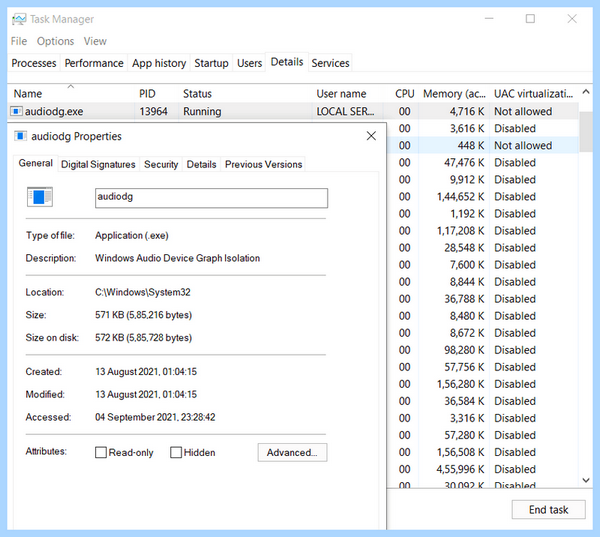This screenshot has width=600, height=537.
Task: Click the C:\Windows\System32 location text
Action: (143, 292)
